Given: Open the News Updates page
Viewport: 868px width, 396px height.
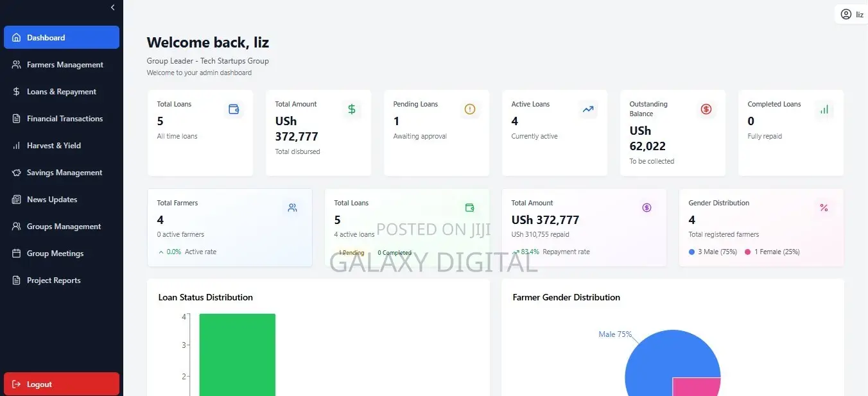Looking at the screenshot, I should 62,200.
